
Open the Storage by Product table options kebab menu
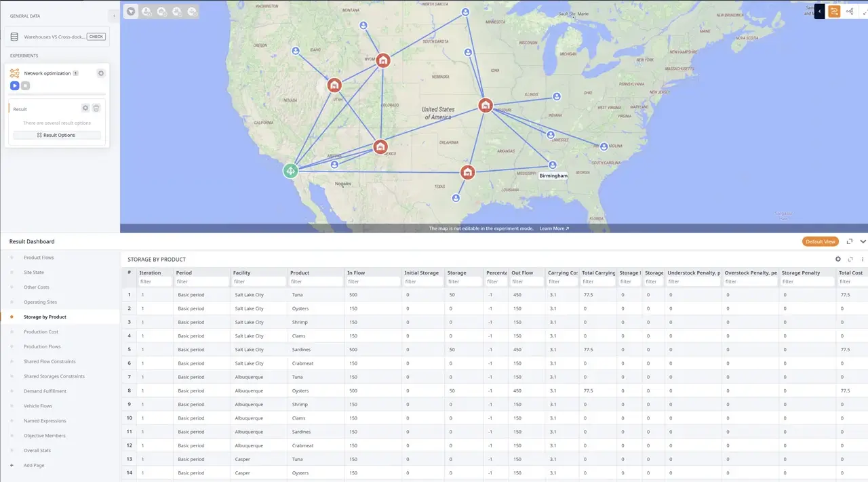[863, 259]
